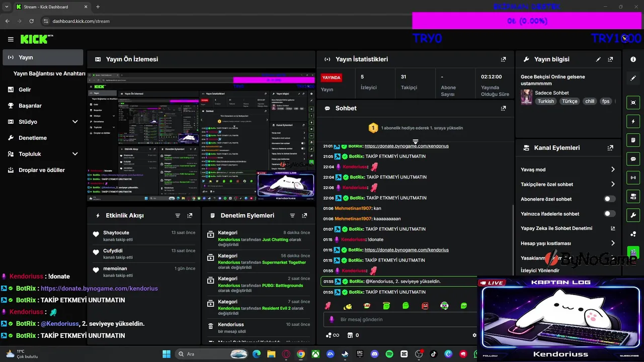Click the chat message input field
The height and width of the screenshot is (362, 644).
[400, 319]
